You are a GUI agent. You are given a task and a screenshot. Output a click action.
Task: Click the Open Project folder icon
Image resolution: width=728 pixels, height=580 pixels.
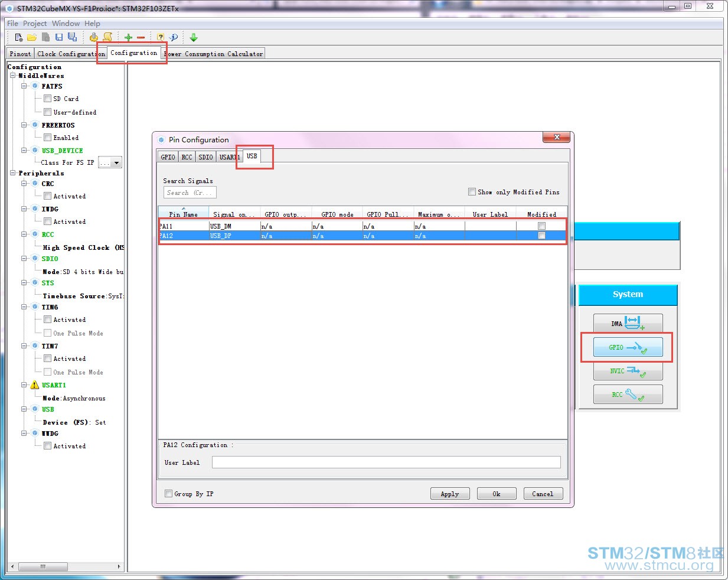[32, 37]
